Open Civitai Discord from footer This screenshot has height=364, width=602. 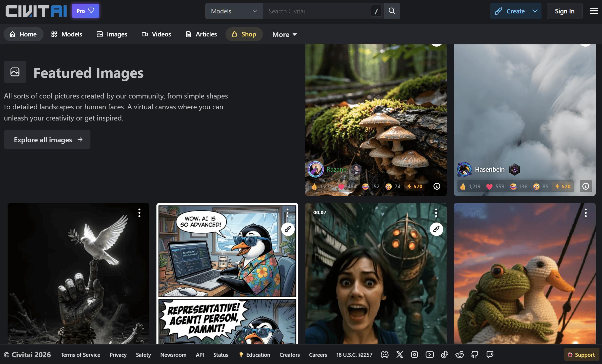click(x=385, y=355)
